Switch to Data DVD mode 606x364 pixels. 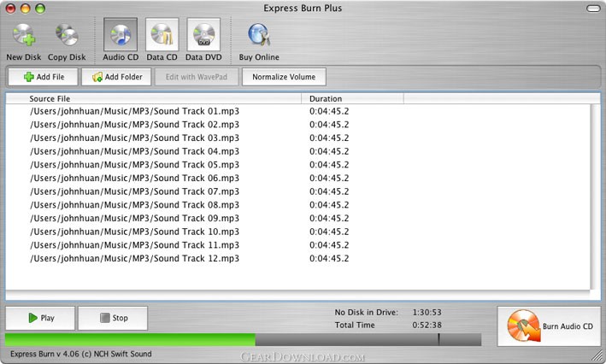(203, 35)
